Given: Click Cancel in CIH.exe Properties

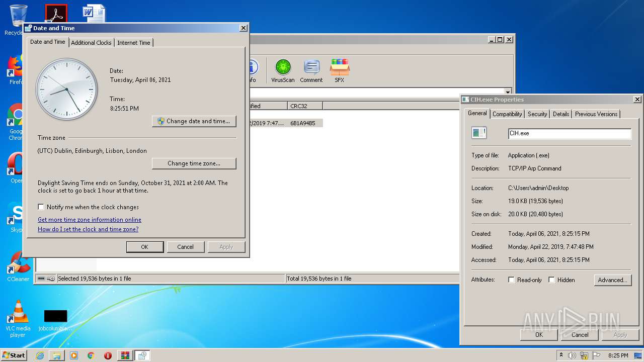Looking at the screenshot, I should [x=580, y=335].
